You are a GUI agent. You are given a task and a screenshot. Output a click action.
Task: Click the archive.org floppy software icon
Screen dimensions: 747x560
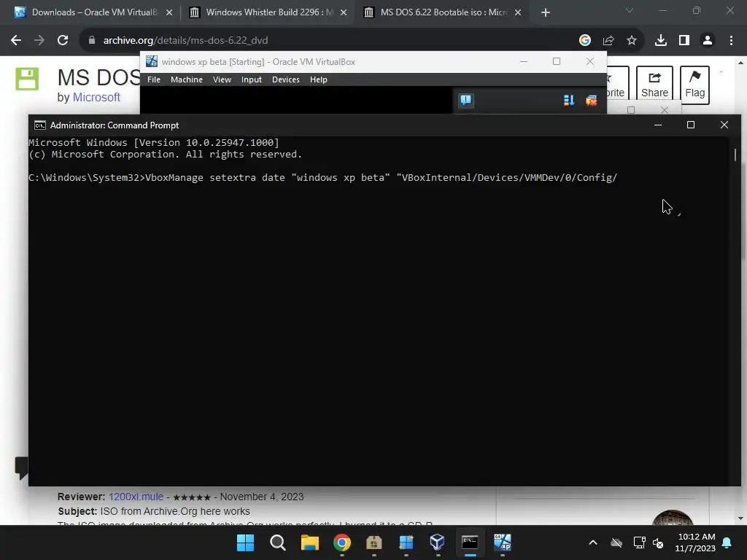point(27,79)
